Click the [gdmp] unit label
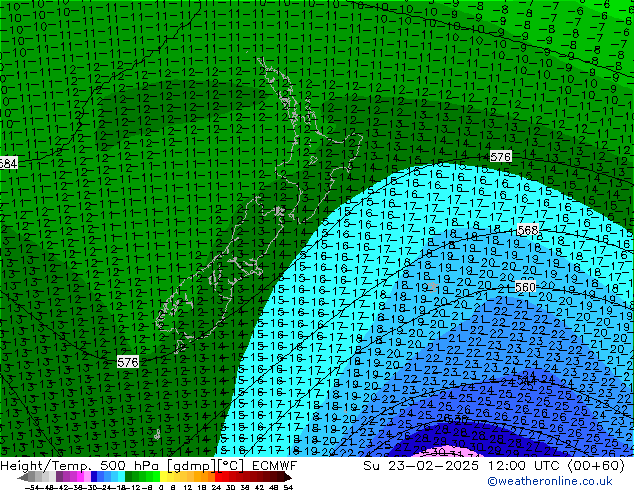Image resolution: width=634 pixels, height=490 pixels. click(x=192, y=466)
